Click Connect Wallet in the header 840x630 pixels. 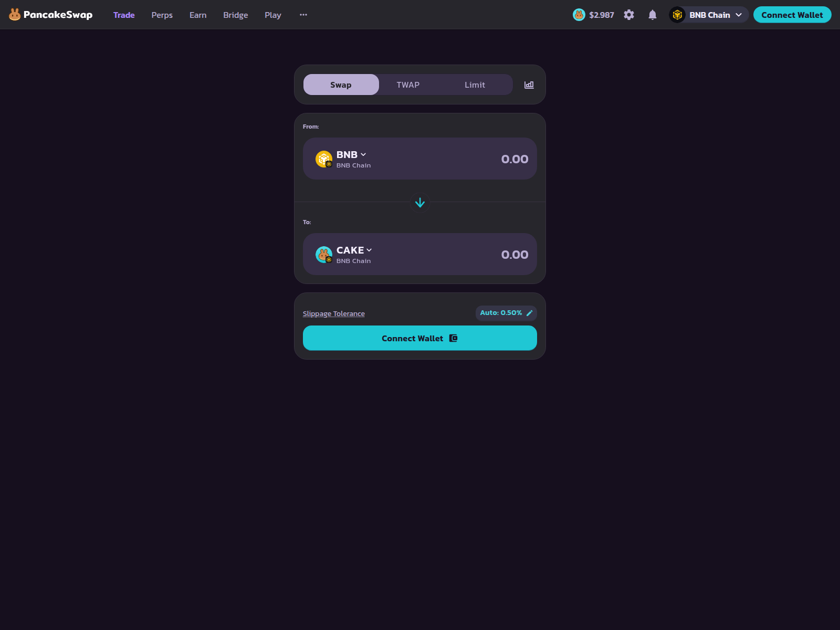coord(792,15)
